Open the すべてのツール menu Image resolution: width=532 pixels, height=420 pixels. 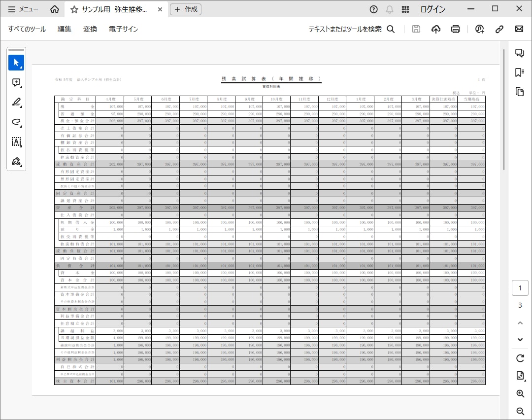point(27,29)
